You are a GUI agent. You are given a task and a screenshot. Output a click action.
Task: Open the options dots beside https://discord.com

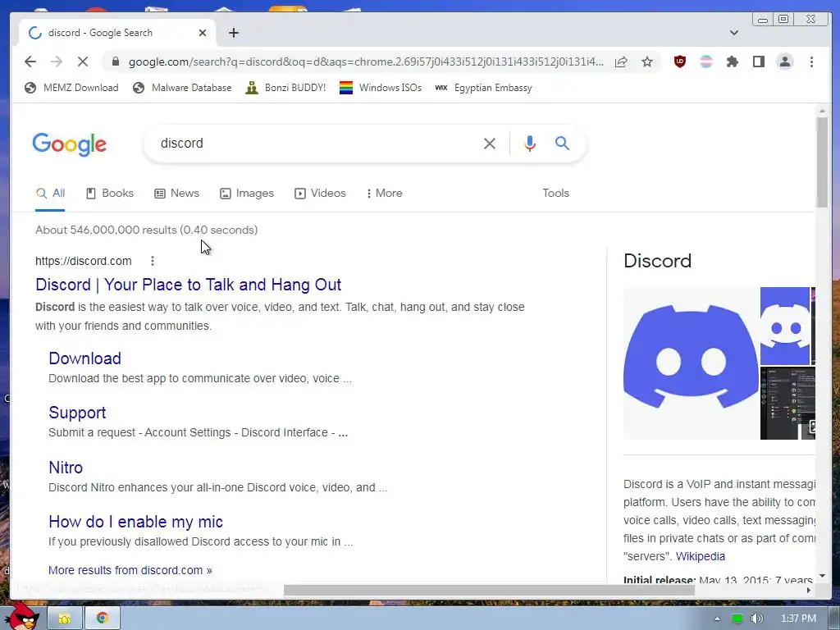(x=153, y=261)
